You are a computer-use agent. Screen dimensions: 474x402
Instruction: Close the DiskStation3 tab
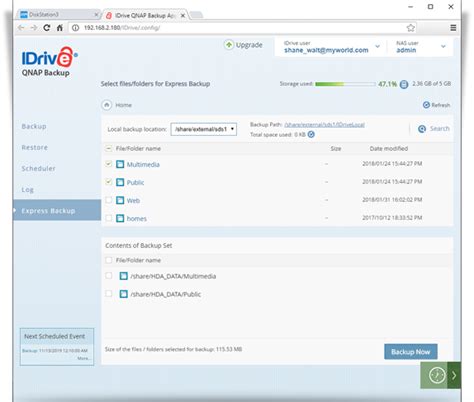pos(96,14)
